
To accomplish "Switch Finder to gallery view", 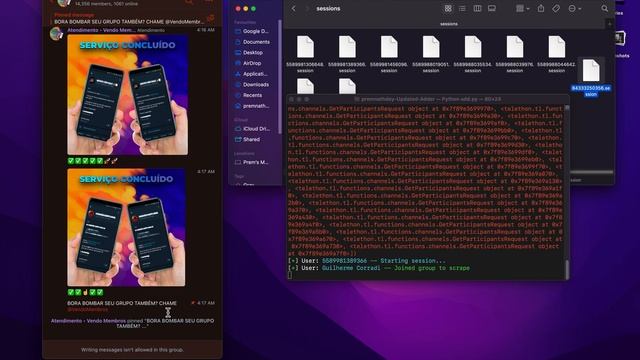I will pos(491,9).
